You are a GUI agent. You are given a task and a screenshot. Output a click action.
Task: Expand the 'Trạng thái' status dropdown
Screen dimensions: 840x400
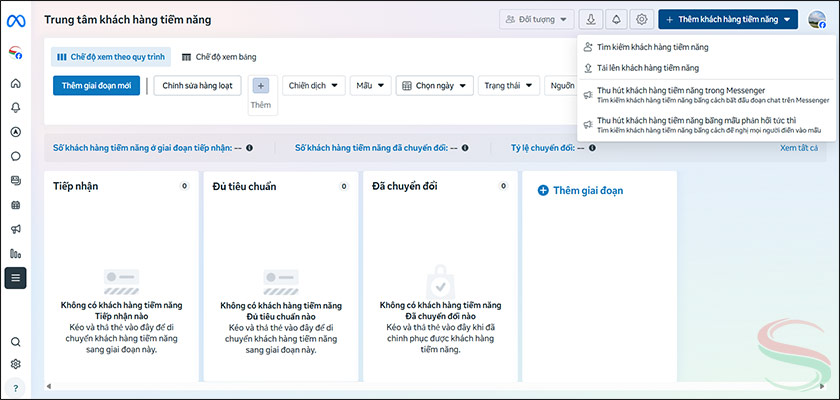[x=509, y=86]
